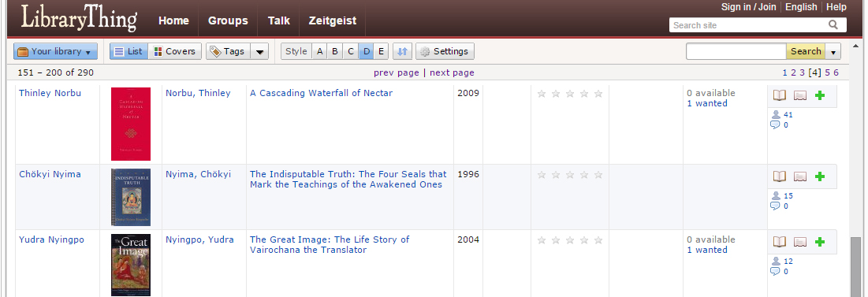Open book details icon for Cascading Waterfall
868x297 pixels.
tap(780, 95)
